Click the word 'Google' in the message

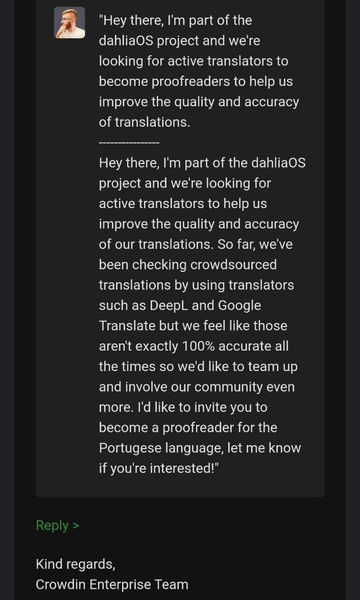tap(239, 305)
